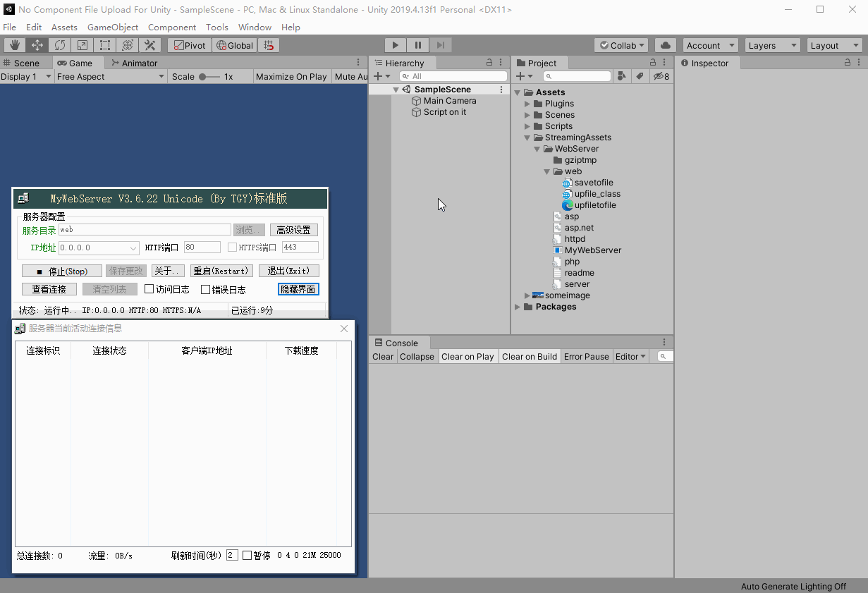The height and width of the screenshot is (593, 868).
Task: Click the 高级设置 button
Action: click(293, 230)
